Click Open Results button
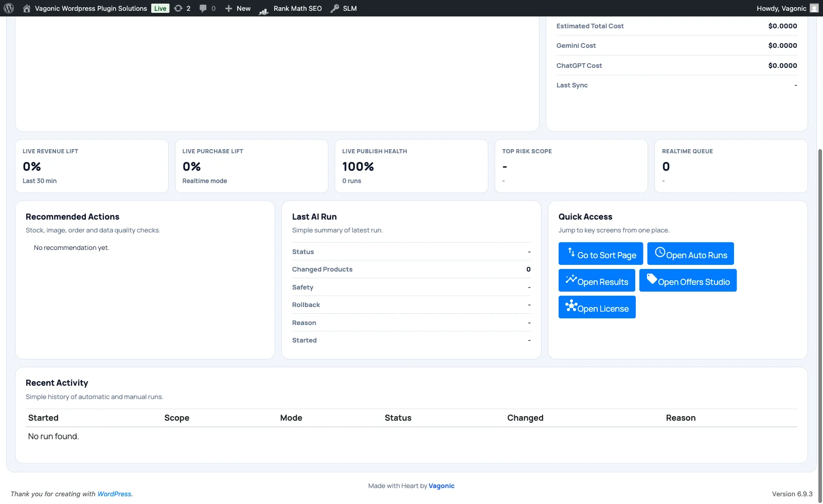The height and width of the screenshot is (504, 823). pyautogui.click(x=597, y=280)
